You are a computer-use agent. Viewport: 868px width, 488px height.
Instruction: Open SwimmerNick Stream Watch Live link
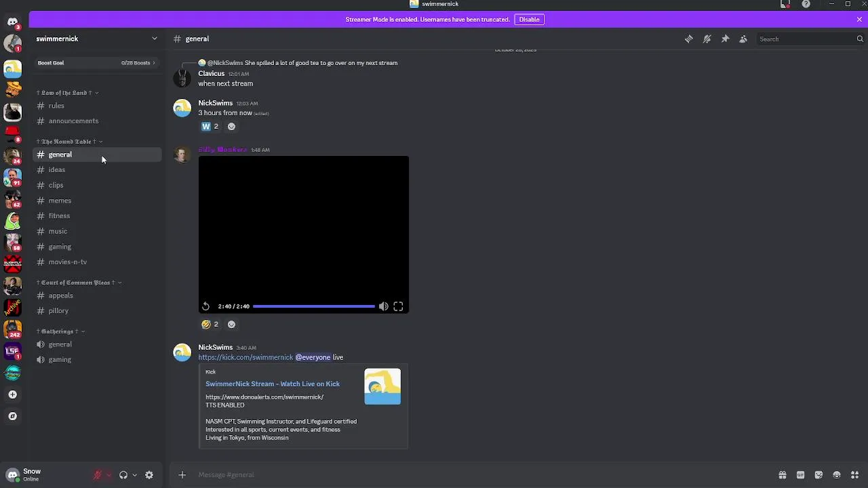pyautogui.click(x=273, y=384)
